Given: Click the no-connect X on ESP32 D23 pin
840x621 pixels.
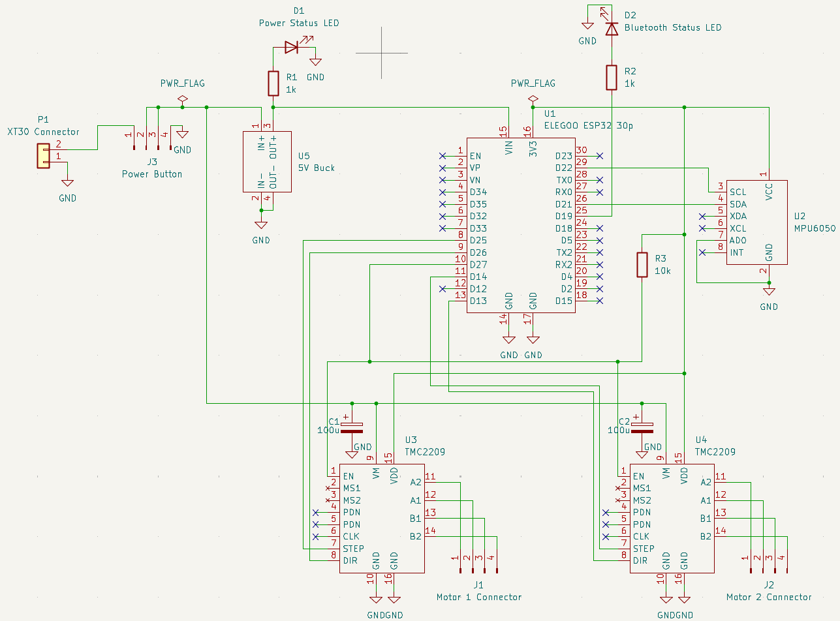Looking at the screenshot, I should [x=600, y=156].
